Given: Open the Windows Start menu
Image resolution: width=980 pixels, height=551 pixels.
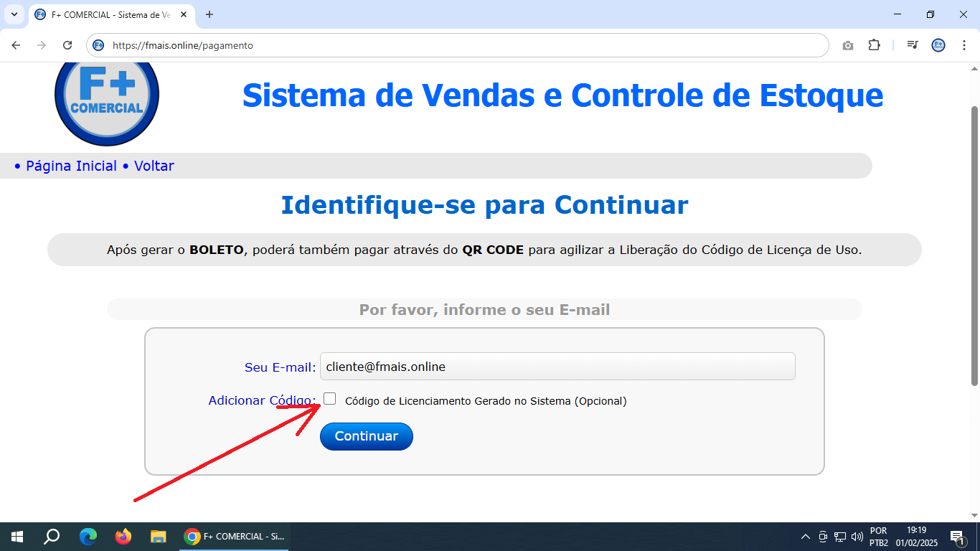Looking at the screenshot, I should (17, 537).
